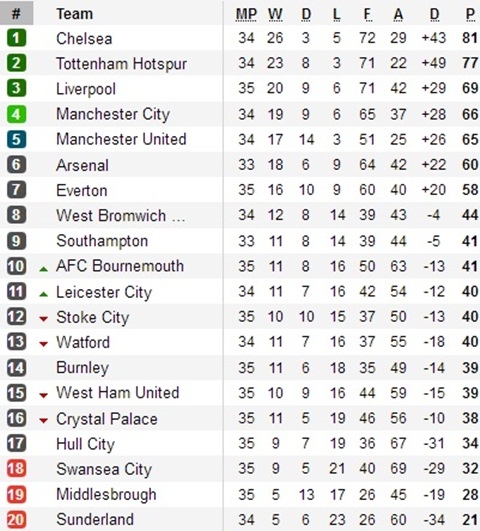Sort by the W wins column header
The height and width of the screenshot is (531, 480).
[x=275, y=14]
